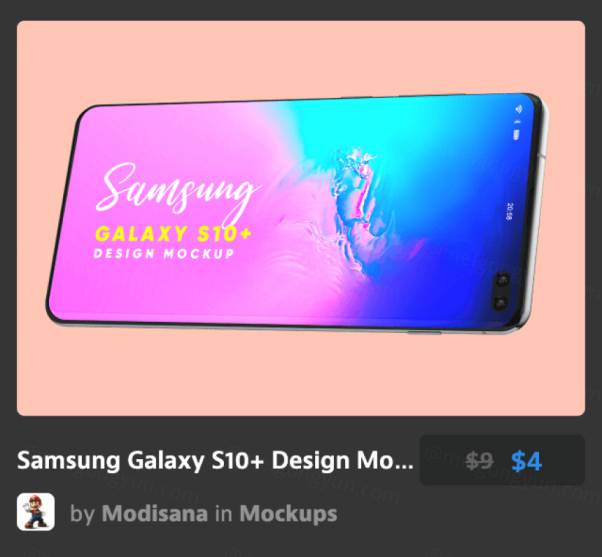This screenshot has height=557, width=602.
Task: Click the yellow GALAXY S10+ heading
Action: tap(173, 234)
